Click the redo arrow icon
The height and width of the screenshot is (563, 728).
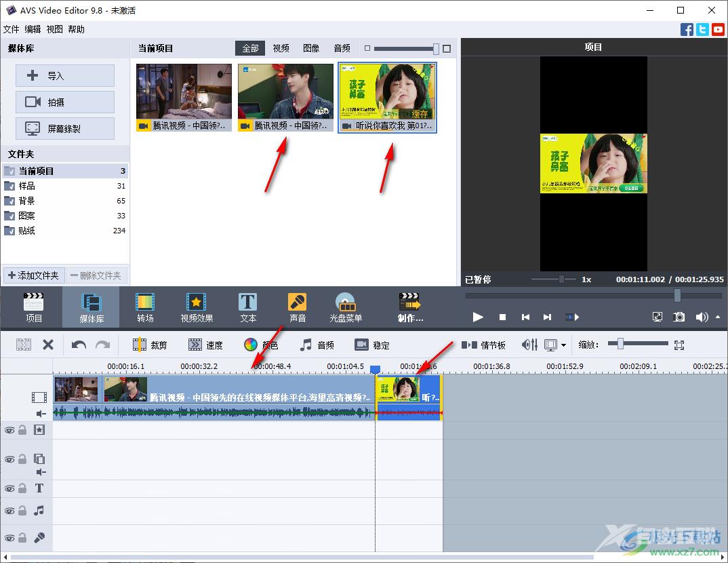click(x=102, y=345)
